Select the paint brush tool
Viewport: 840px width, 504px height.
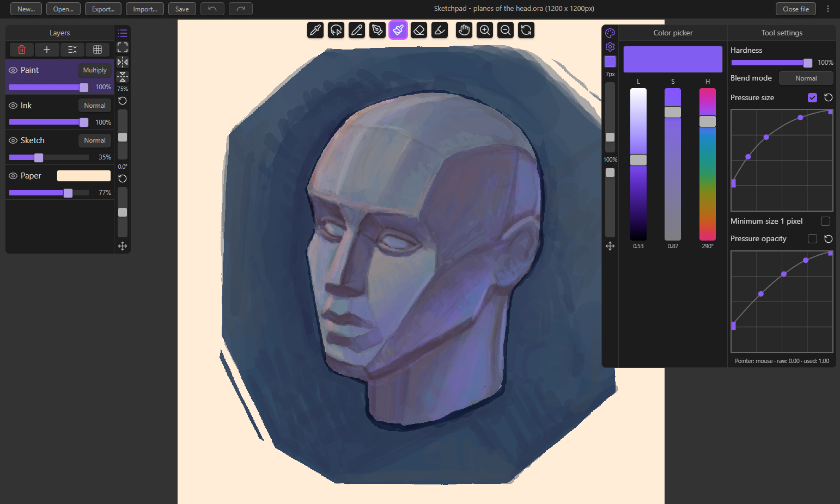click(398, 30)
